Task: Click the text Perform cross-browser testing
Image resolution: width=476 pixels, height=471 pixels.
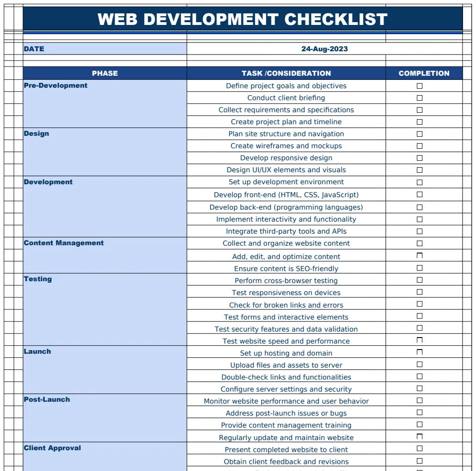Action: point(286,281)
